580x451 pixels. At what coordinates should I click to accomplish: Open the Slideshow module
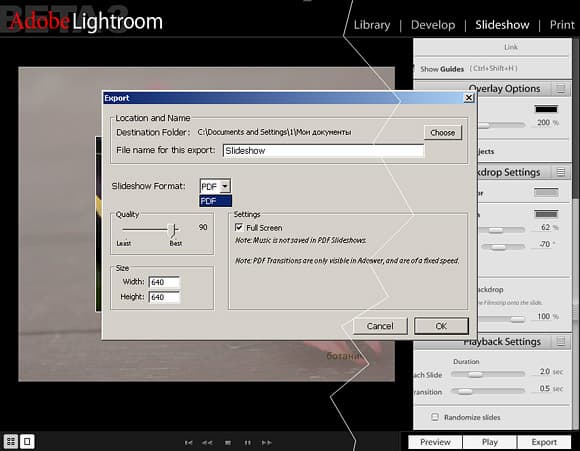coord(502,25)
